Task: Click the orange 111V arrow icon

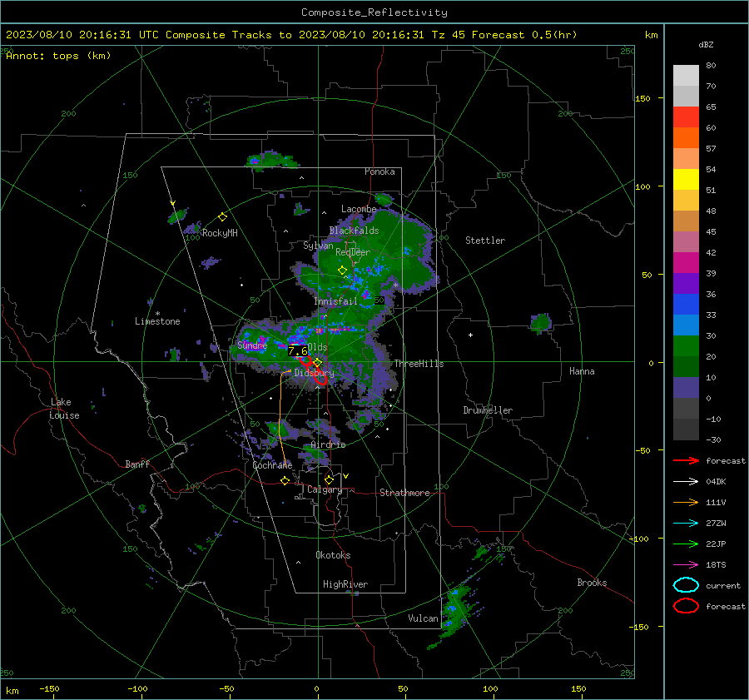Action: click(686, 502)
